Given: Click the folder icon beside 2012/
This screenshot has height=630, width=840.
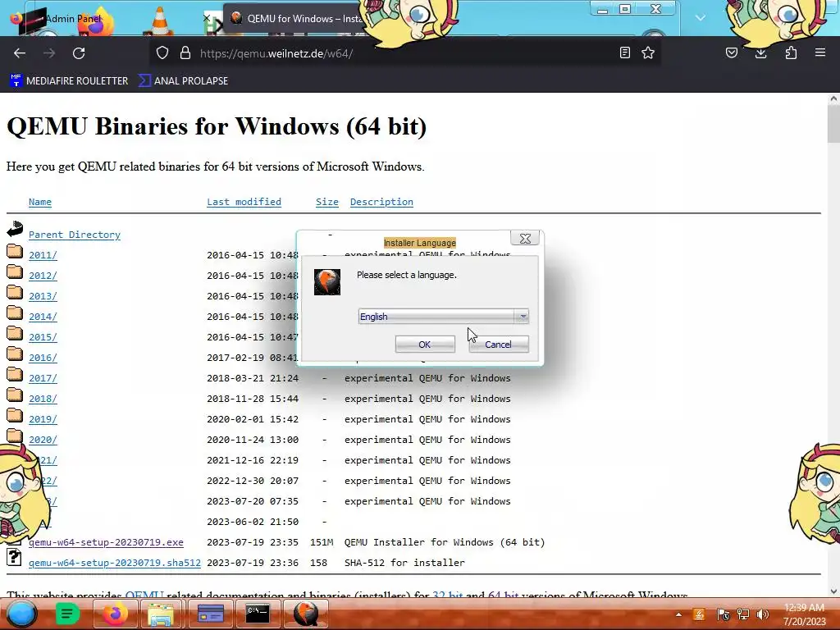Looking at the screenshot, I should point(15,272).
